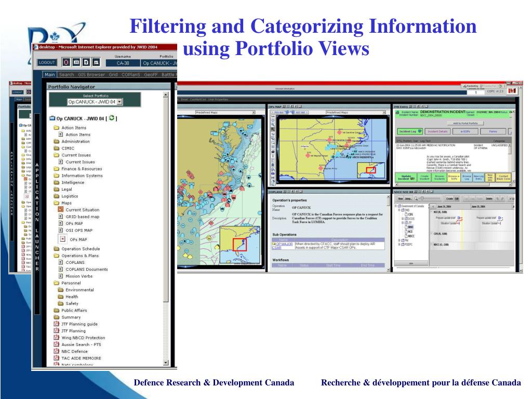Click the Portfolio Navigator scroll-up arrow
The height and width of the screenshot is (399, 532).
pos(166,95)
